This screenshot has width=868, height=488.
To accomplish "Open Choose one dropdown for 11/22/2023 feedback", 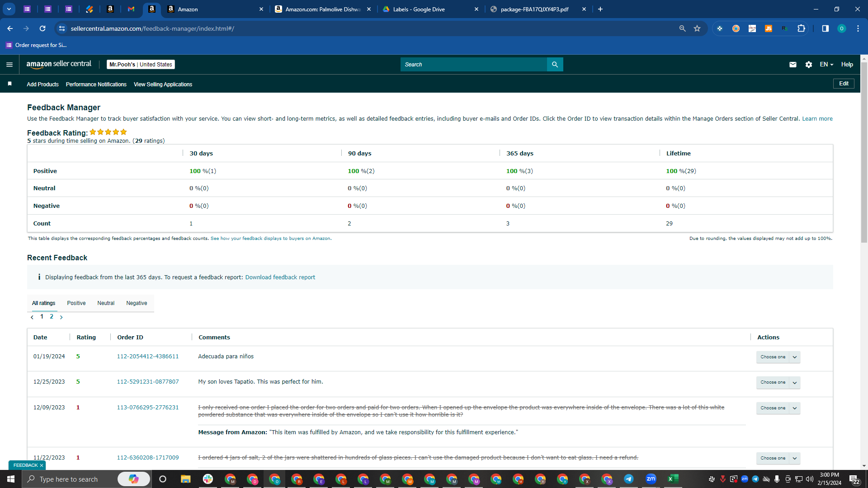I will (778, 458).
